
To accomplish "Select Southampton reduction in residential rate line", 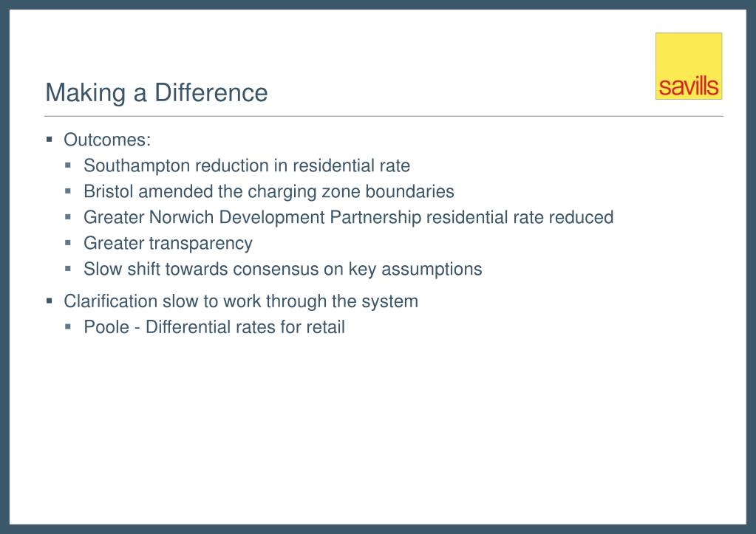I will point(246,165).
